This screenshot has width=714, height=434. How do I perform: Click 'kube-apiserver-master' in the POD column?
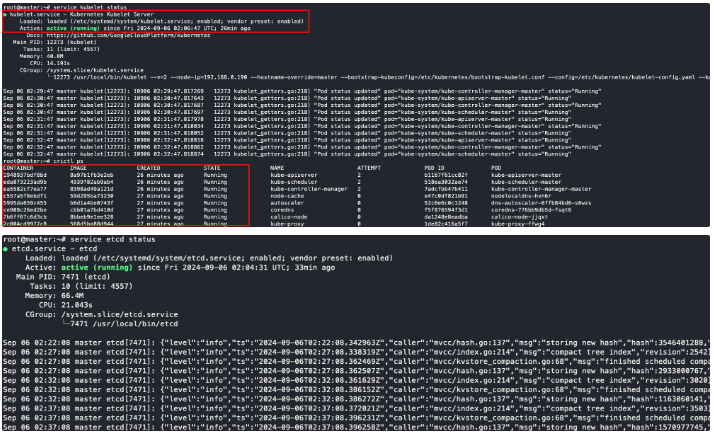coord(526,175)
